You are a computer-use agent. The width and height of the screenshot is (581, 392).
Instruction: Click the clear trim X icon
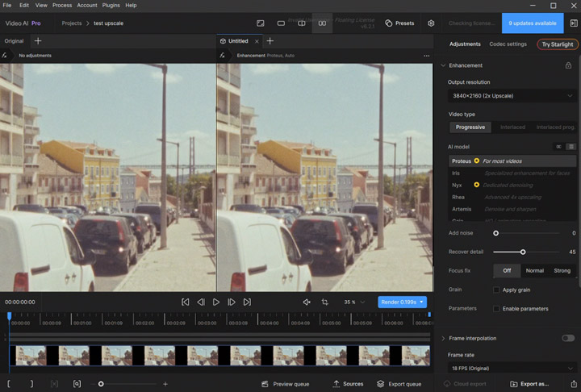[x=54, y=384]
